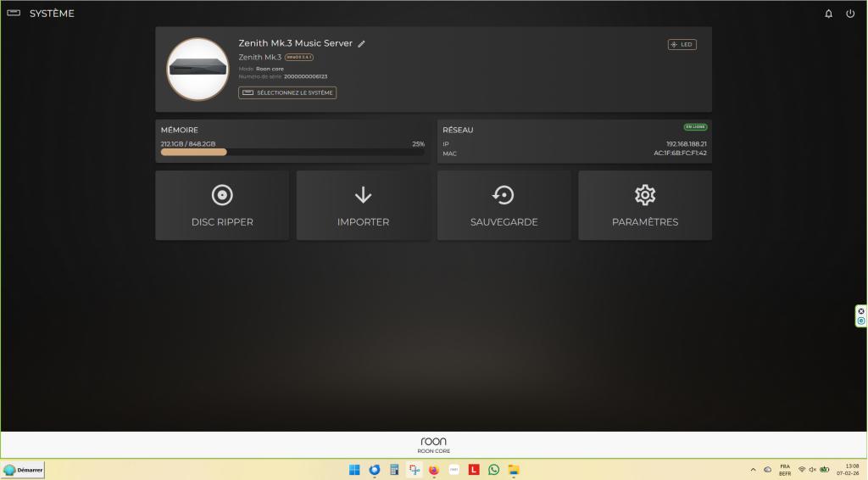Open Paramètres with the gear icon
Screen dimensions: 868x480
coord(645,205)
